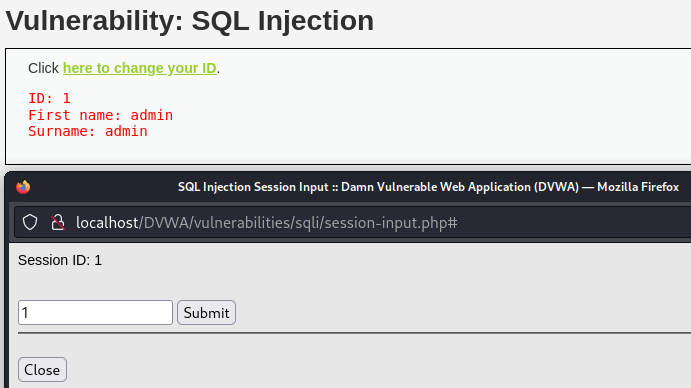This screenshot has height=388, width=691.
Task: Click the 'Surname: admin' result line
Action: coord(88,131)
